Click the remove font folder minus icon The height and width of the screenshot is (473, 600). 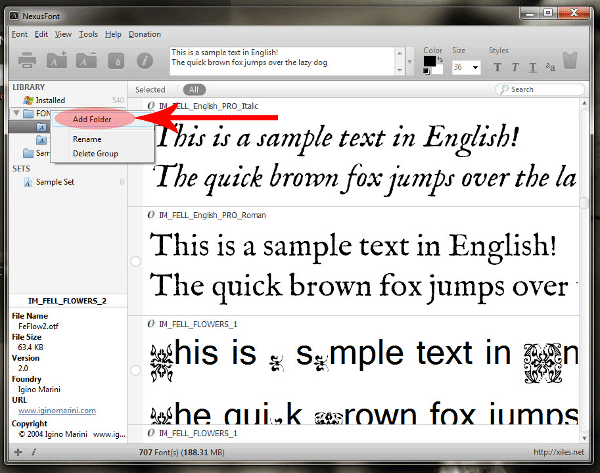[86, 60]
